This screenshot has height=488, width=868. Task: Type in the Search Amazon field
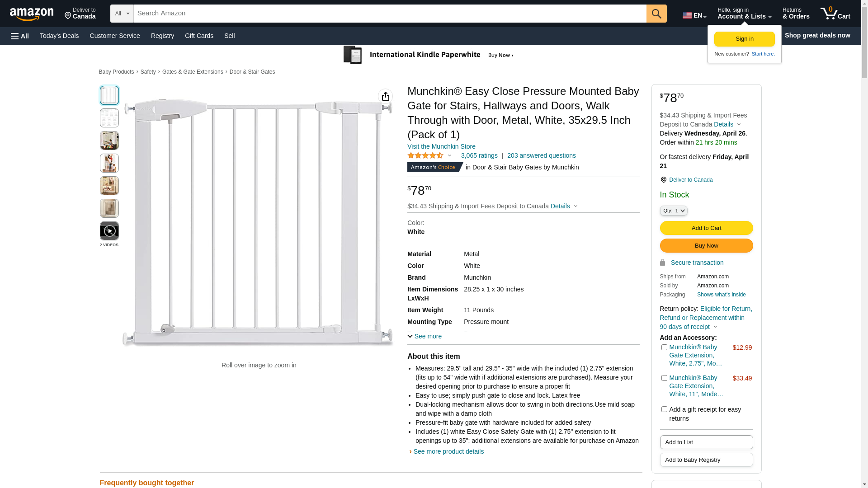(390, 14)
